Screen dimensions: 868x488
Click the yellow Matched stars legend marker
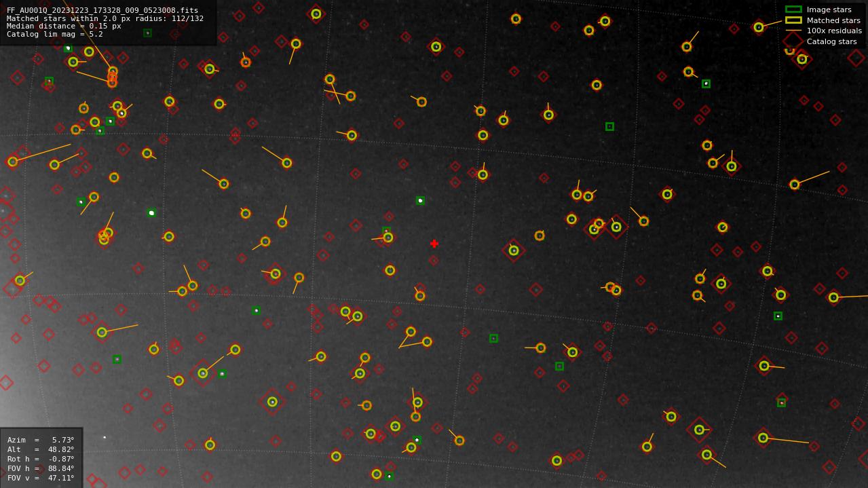pyautogui.click(x=793, y=20)
